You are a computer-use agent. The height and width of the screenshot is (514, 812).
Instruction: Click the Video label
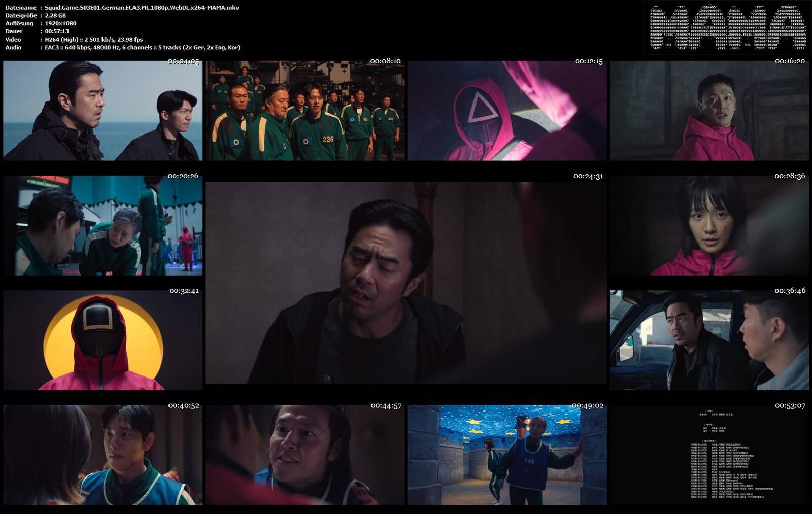point(13,39)
